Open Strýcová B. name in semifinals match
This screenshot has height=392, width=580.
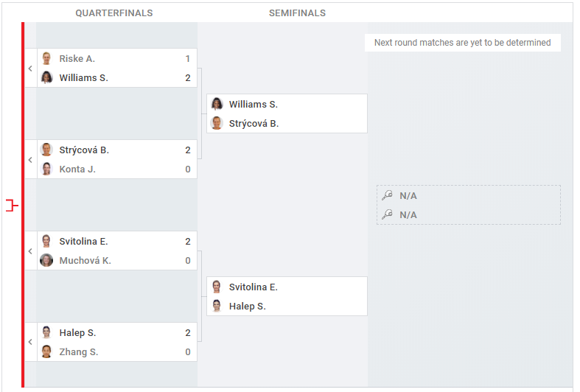[254, 124]
